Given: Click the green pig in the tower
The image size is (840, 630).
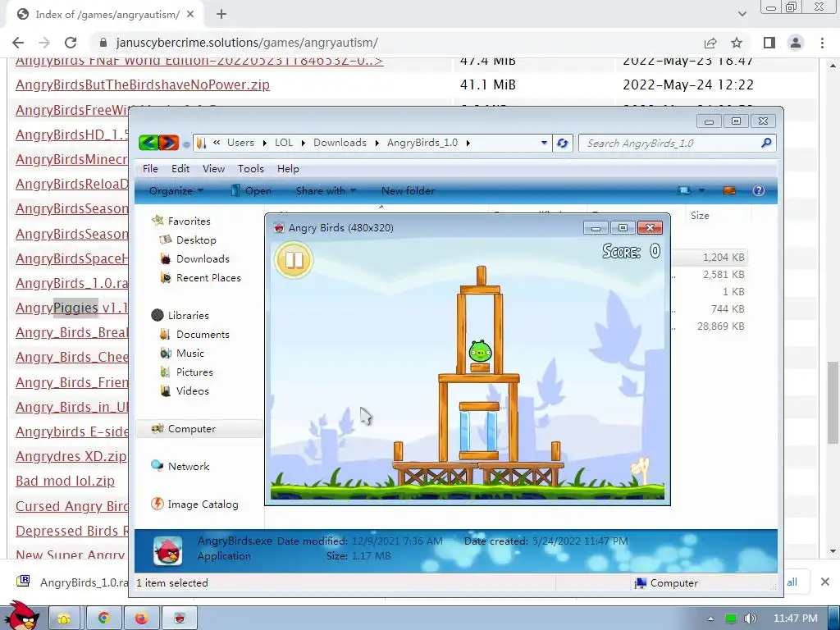Looking at the screenshot, I should tap(480, 351).
